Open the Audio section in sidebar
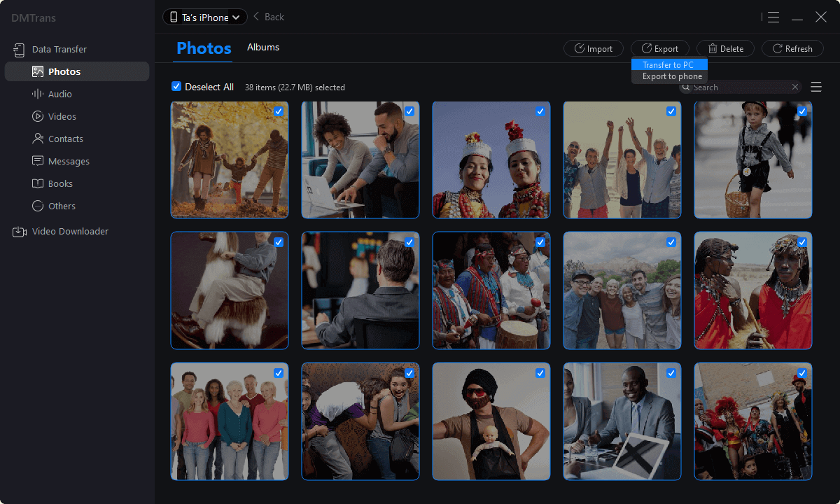 [59, 94]
